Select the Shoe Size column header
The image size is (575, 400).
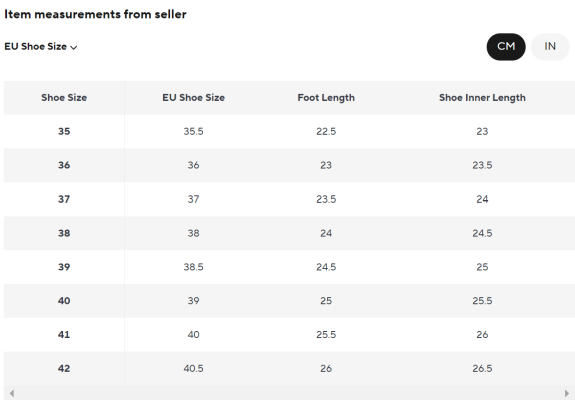(x=64, y=98)
